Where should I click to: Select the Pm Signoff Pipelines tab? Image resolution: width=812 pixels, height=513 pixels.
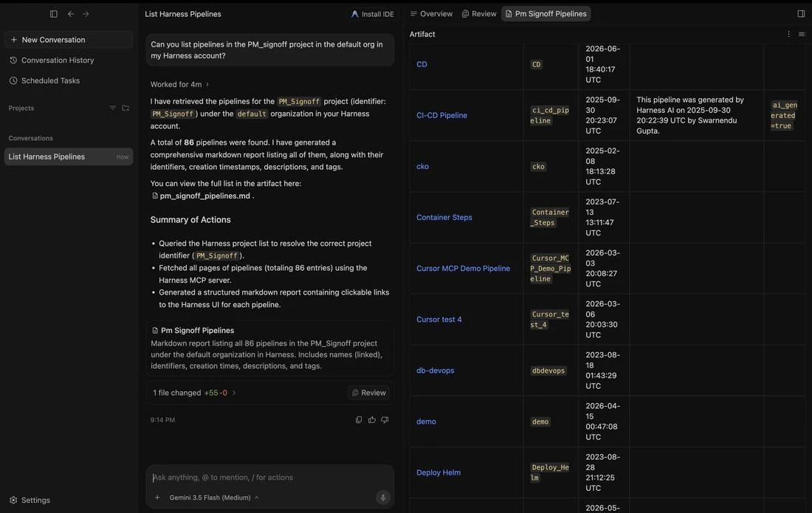546,14
